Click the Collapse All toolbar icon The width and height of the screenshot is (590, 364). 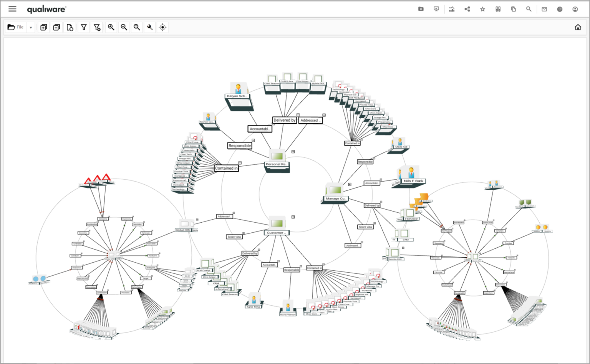[56, 27]
